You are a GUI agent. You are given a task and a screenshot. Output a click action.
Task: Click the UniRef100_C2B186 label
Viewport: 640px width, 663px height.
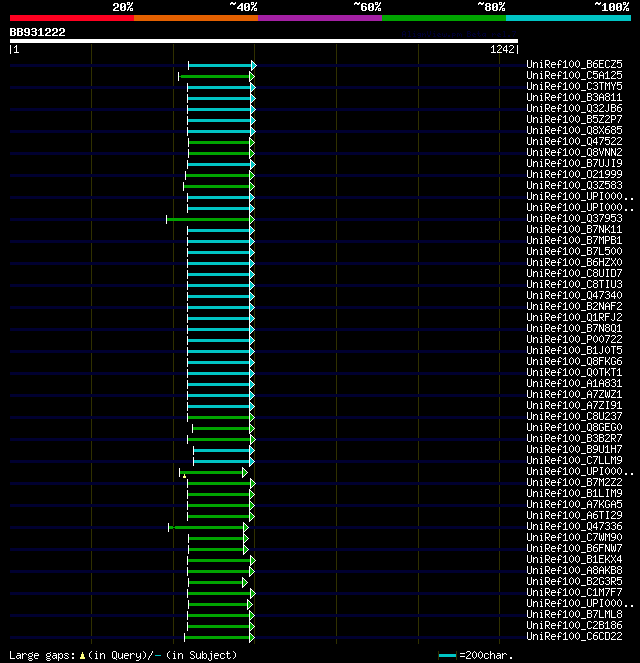(x=574, y=625)
